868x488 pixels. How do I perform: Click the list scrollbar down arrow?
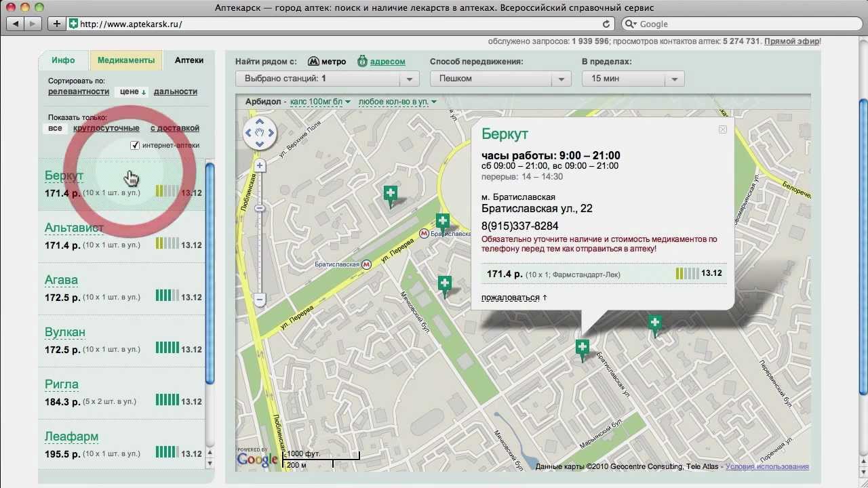pos(210,464)
